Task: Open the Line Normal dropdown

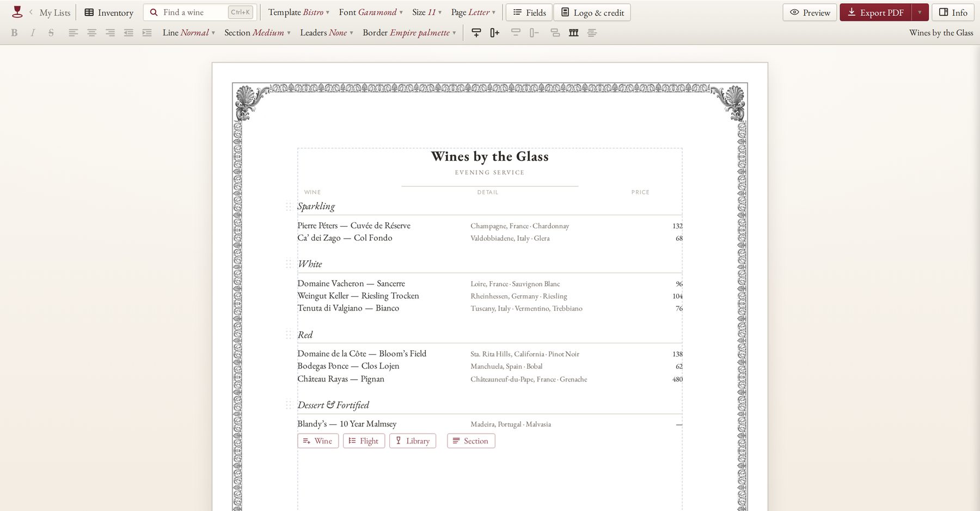Action: [188, 33]
